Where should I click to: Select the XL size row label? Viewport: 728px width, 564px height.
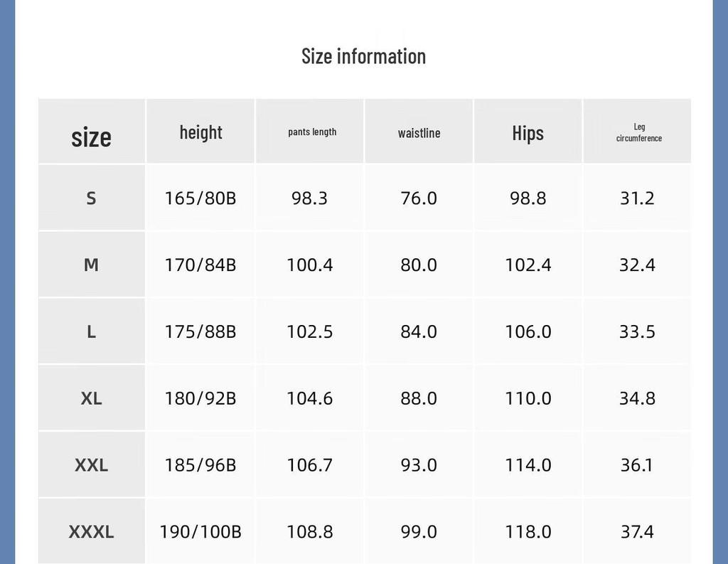92,398
